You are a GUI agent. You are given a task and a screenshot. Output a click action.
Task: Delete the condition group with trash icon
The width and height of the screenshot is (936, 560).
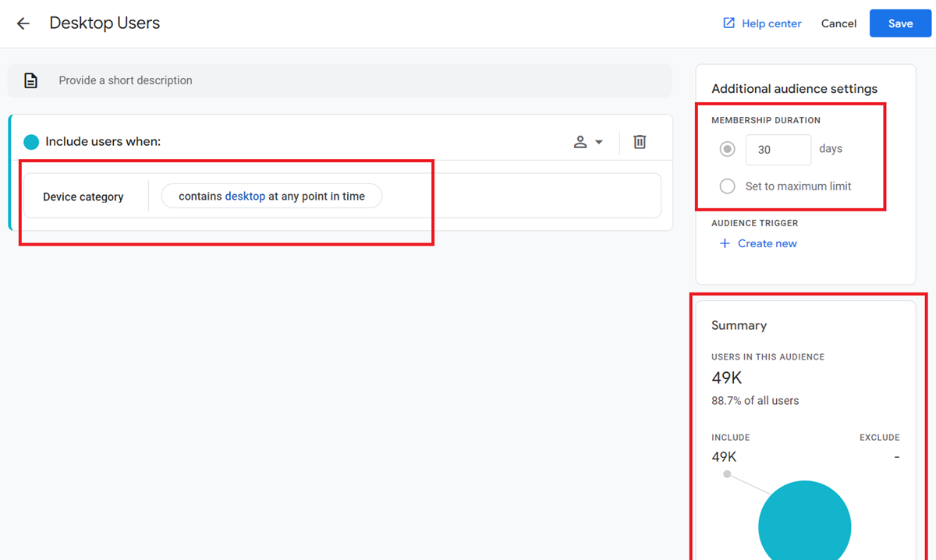(x=639, y=142)
